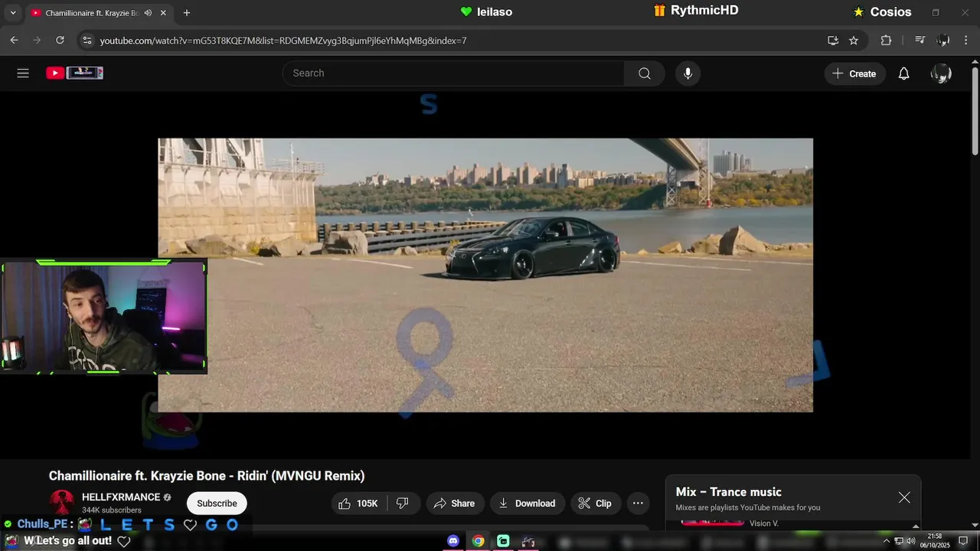980x551 pixels.
Task: Open the taskbar network icon
Action: coord(899,541)
